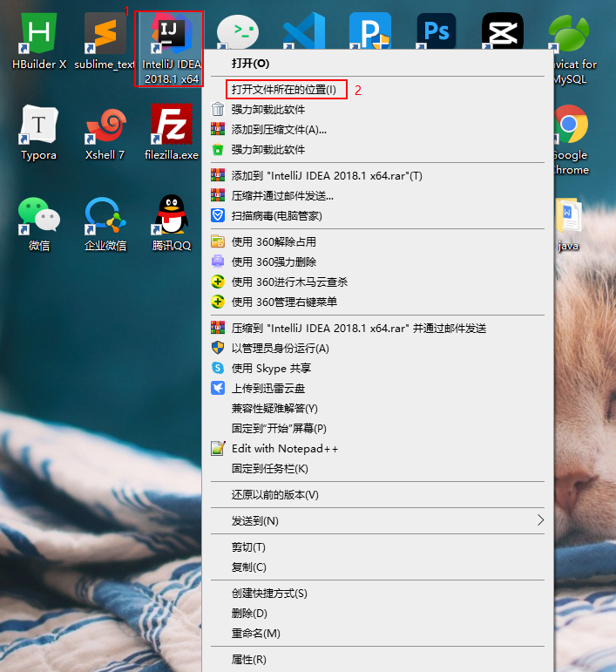Select the Visual Studio Code desktop icon
616x672 pixels.
point(304,31)
